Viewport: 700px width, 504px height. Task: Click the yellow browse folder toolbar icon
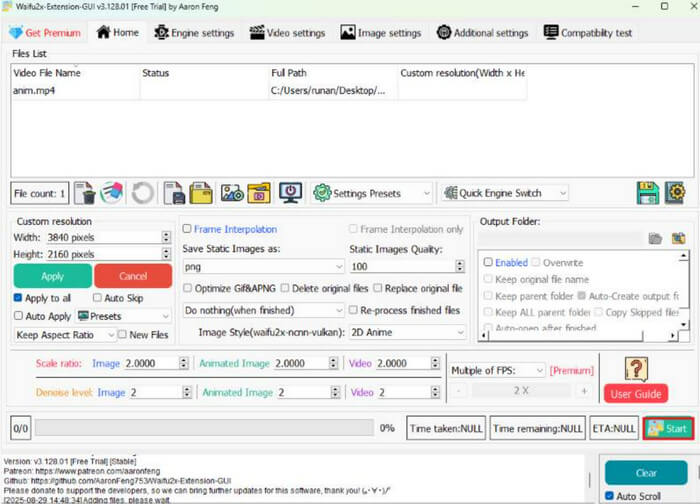coord(201,193)
